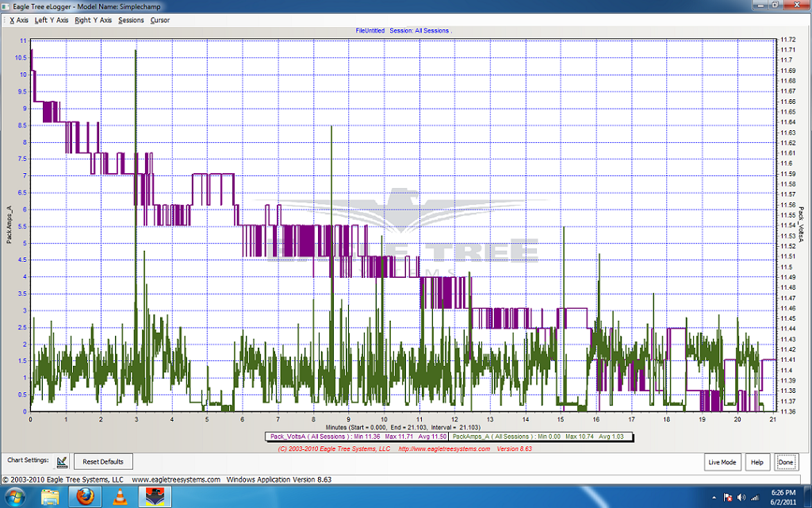Open VLC media player taskbar icon
The image size is (812, 508).
(x=119, y=497)
